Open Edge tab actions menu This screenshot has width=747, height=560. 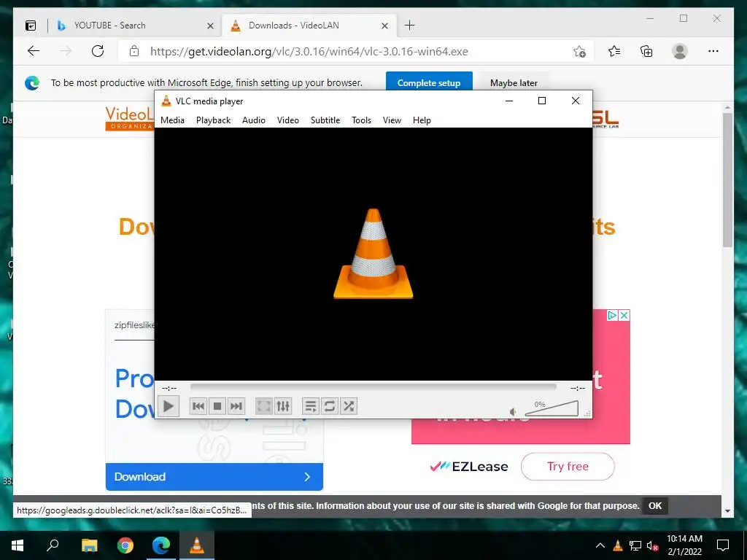31,26
